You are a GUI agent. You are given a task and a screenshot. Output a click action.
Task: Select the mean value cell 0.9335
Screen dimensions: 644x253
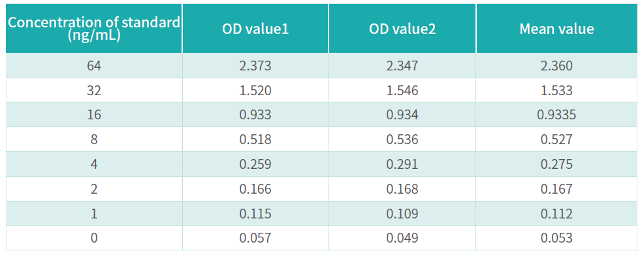[557, 115]
